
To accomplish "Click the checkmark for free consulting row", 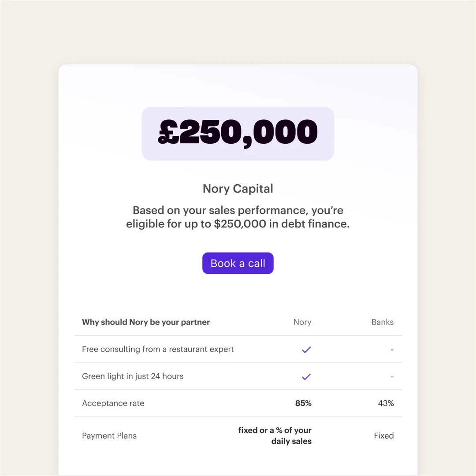I will (306, 350).
